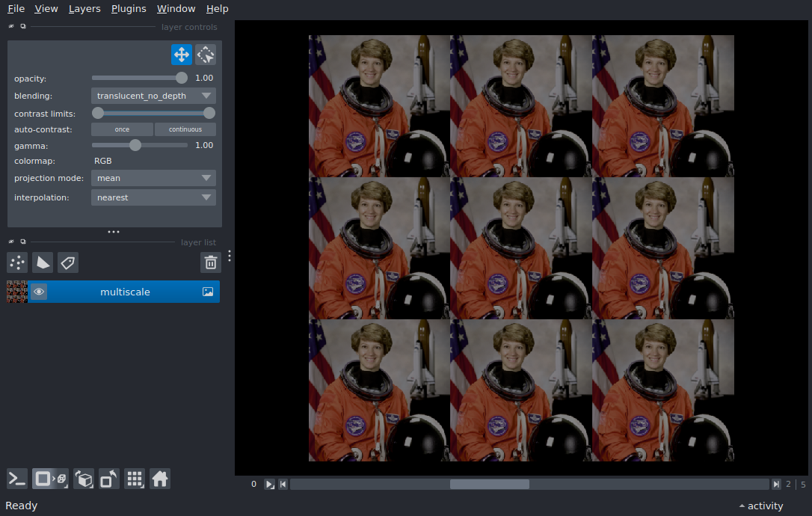Roll the dimensions order

[84, 479]
